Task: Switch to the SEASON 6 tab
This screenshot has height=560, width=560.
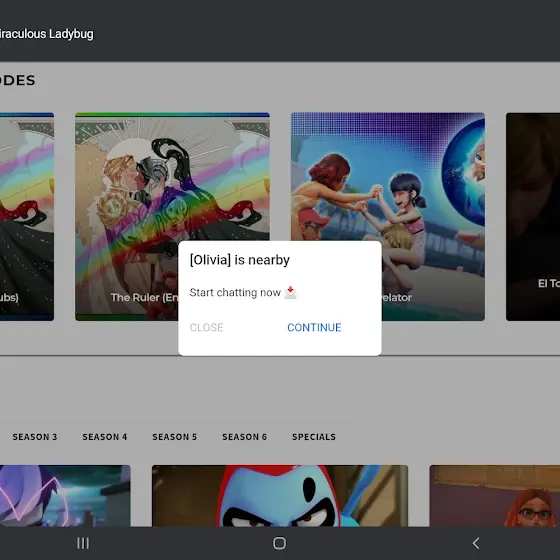Action: click(x=245, y=437)
